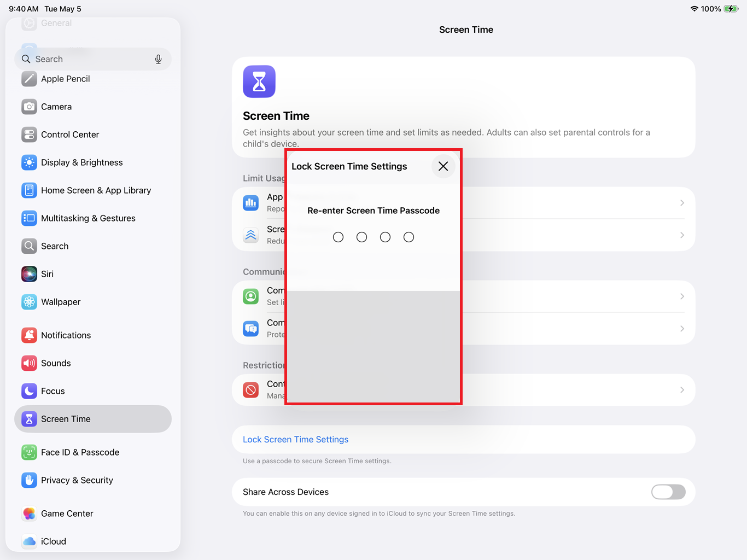Expand the Content restrictions row chevron

682,390
